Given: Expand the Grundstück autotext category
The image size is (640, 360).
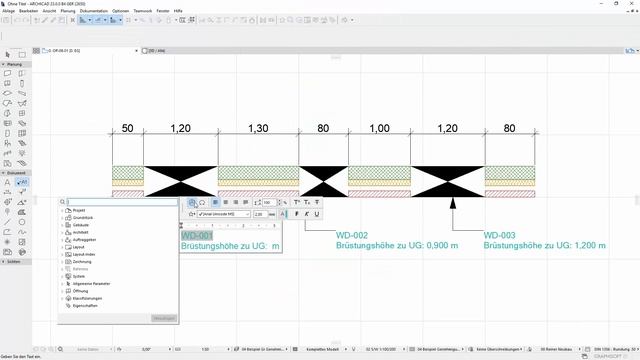Looking at the screenshot, I should (x=62, y=218).
